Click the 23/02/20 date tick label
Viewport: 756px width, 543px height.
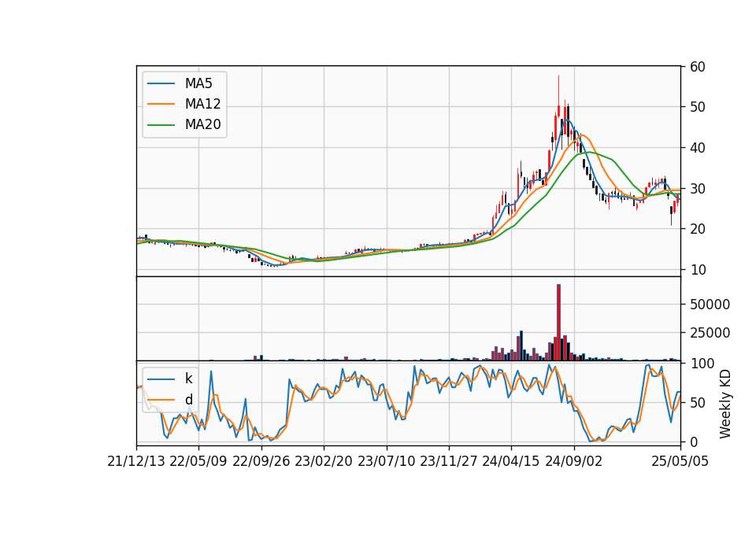pyautogui.click(x=323, y=461)
